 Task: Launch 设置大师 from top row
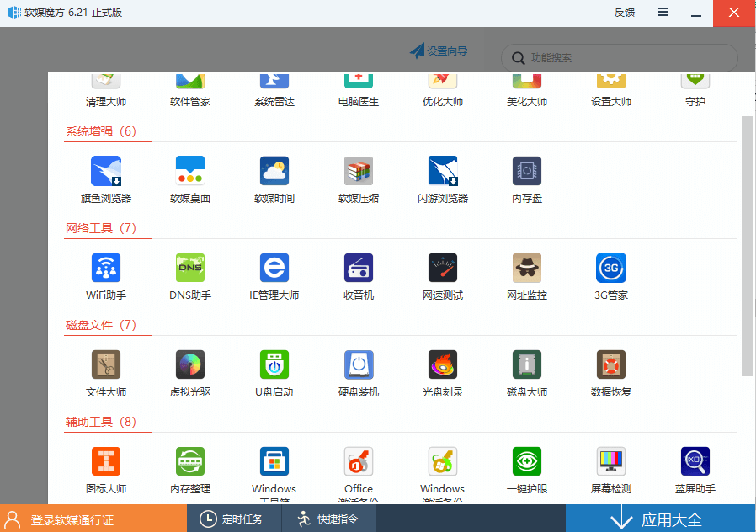coord(611,81)
